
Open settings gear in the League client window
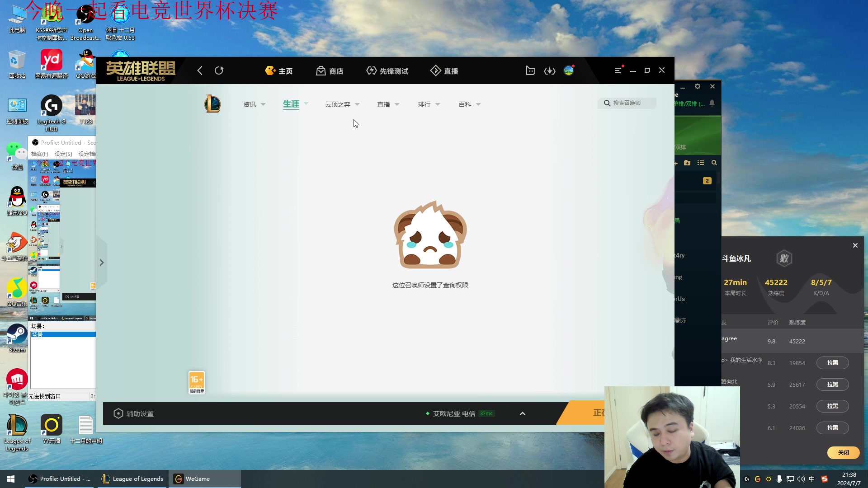pyautogui.click(x=698, y=86)
